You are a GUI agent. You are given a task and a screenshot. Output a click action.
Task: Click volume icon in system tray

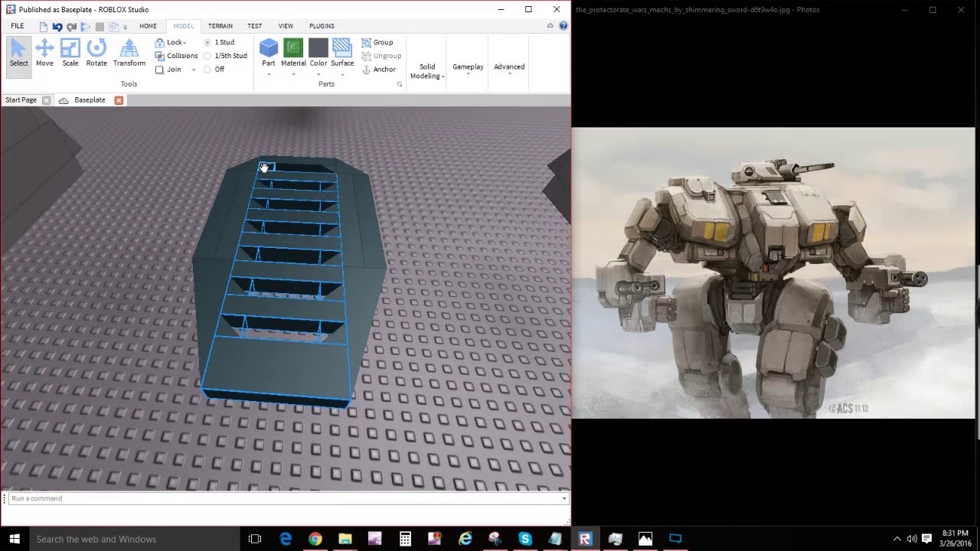912,539
